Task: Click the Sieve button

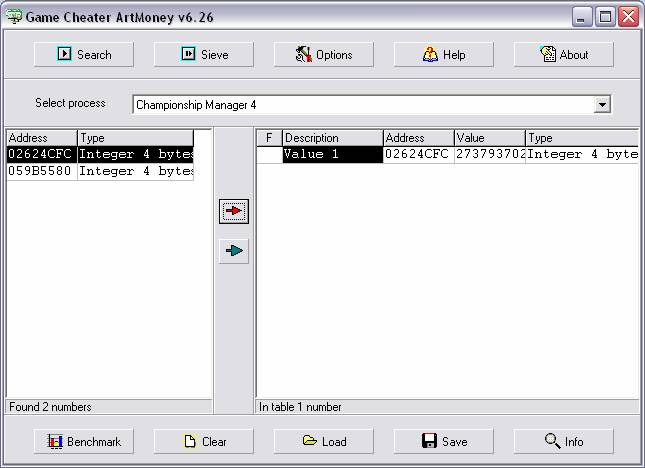Action: pos(204,54)
